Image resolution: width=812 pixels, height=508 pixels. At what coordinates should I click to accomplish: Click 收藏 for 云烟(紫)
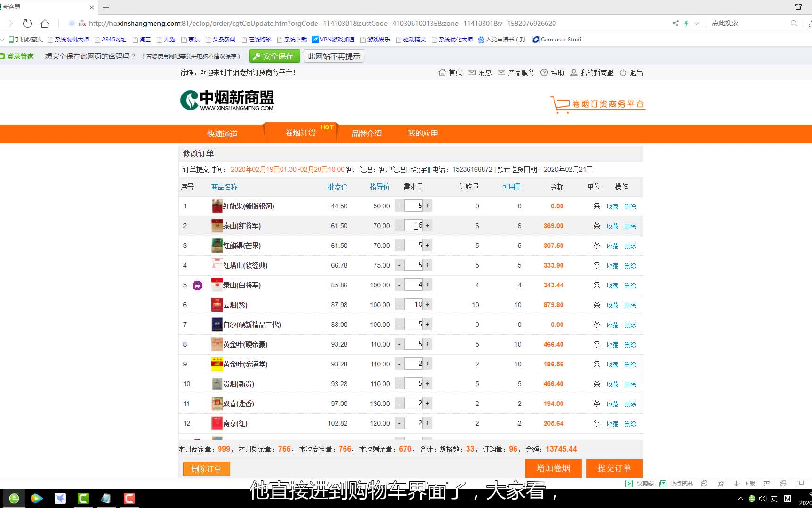pyautogui.click(x=612, y=305)
